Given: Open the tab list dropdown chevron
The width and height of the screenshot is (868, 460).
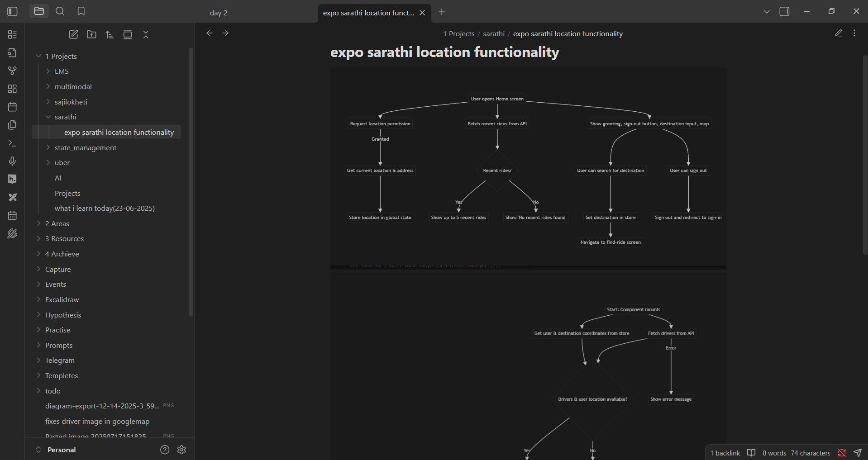Looking at the screenshot, I should coord(766,11).
